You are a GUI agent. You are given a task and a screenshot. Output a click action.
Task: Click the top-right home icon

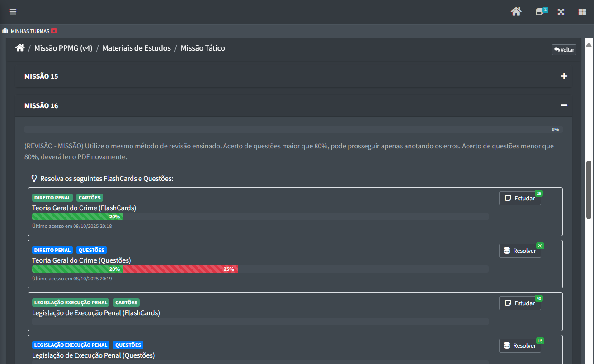[x=516, y=12]
